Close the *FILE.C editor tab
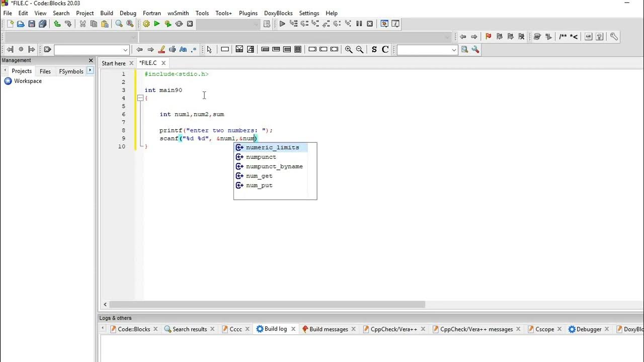The height and width of the screenshot is (362, 644). pos(164,63)
